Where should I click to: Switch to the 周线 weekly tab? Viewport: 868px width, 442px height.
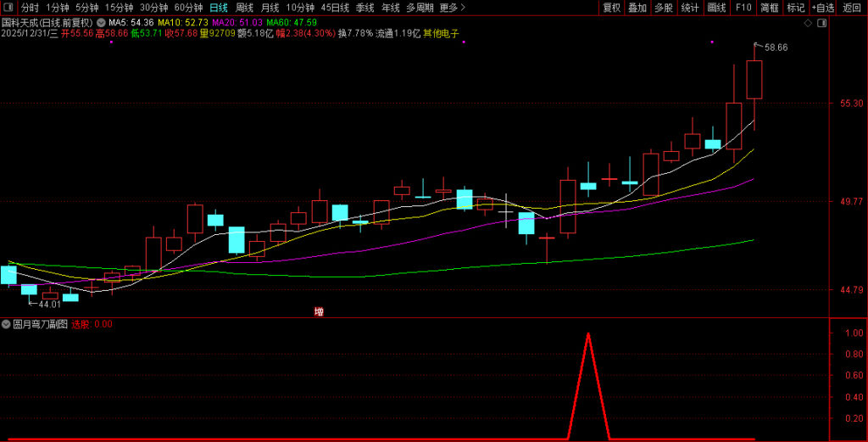coord(244,8)
